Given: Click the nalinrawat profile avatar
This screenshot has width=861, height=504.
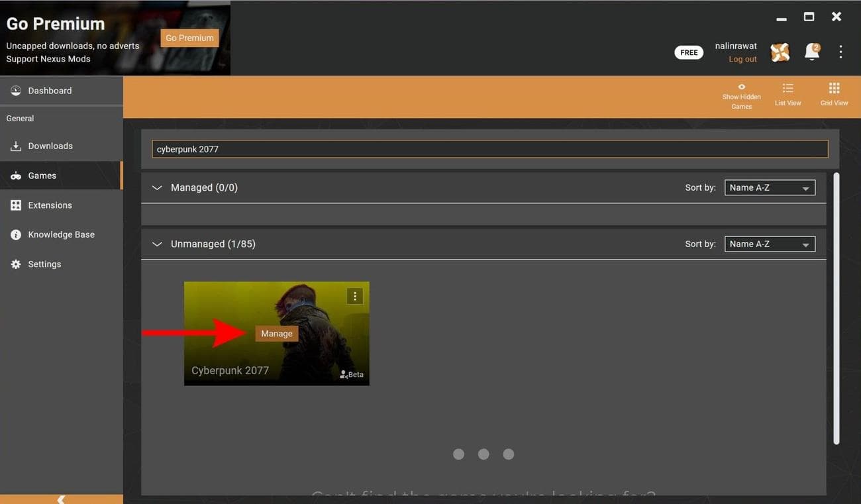Looking at the screenshot, I should pos(780,51).
